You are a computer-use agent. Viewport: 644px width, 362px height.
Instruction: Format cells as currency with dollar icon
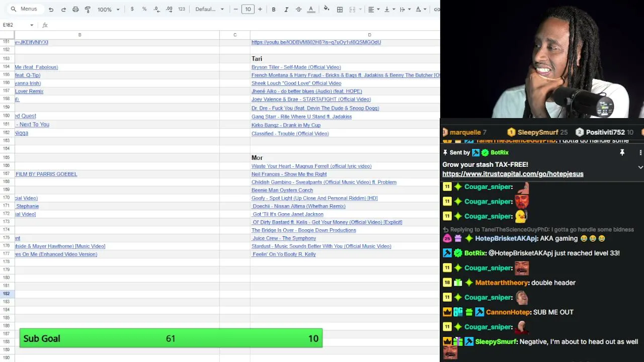pos(132,9)
